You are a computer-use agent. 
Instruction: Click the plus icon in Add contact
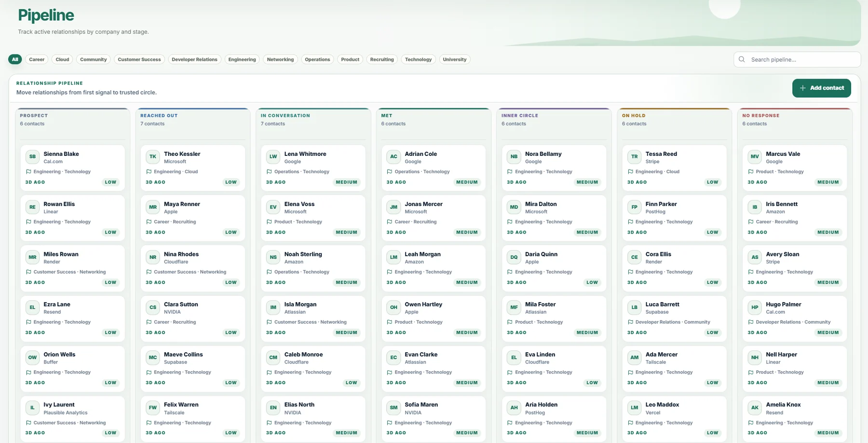click(803, 88)
